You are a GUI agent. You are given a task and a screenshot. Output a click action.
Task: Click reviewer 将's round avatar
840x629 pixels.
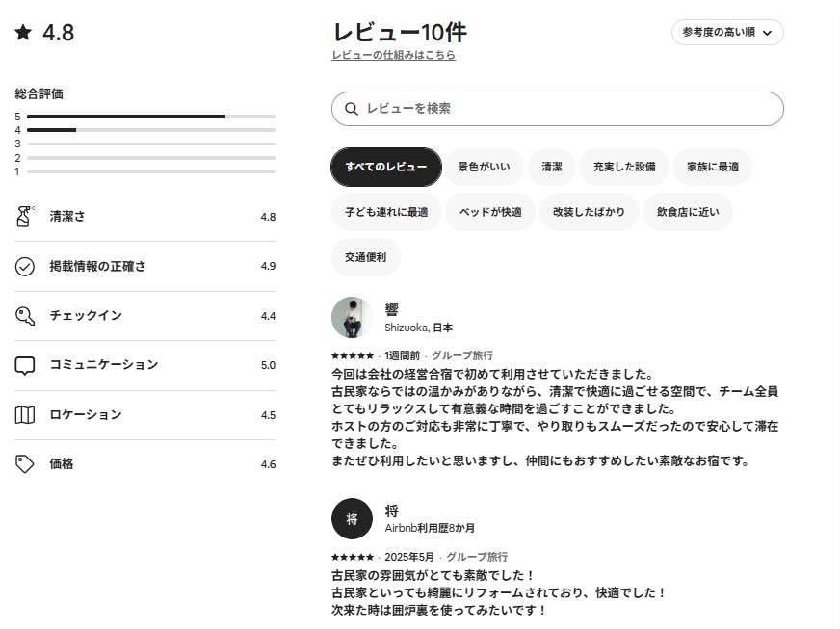352,519
